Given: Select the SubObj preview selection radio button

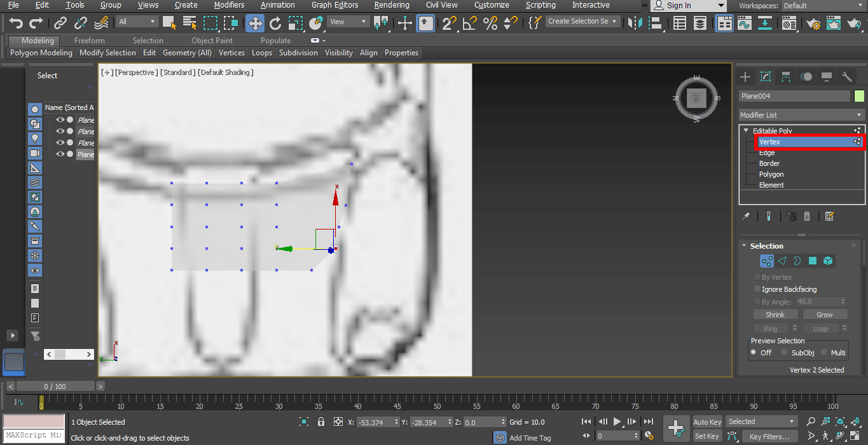Looking at the screenshot, I should (x=784, y=352).
